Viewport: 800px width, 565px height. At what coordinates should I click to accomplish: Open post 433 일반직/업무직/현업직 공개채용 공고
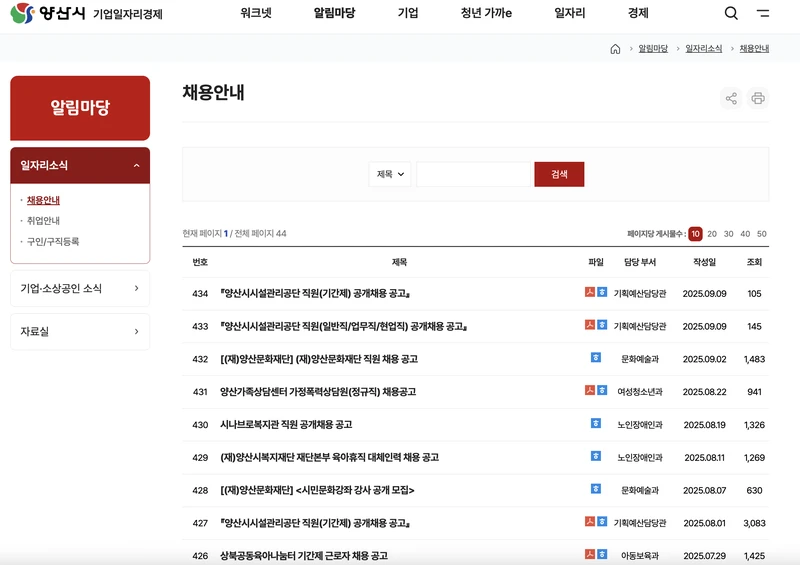click(344, 326)
